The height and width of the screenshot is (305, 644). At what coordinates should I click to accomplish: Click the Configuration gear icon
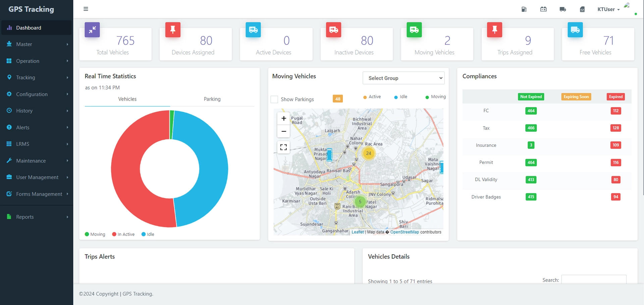(x=9, y=94)
